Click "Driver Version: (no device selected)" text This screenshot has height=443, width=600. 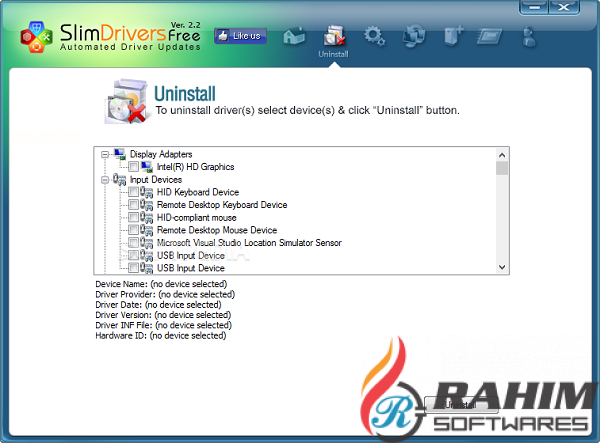pos(163,315)
